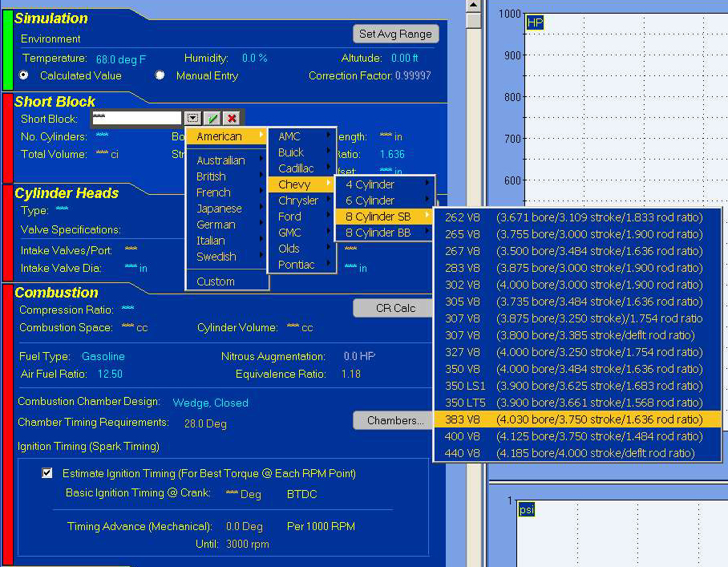The width and height of the screenshot is (728, 567).
Task: Click the Short Block name input field
Action: tap(136, 117)
